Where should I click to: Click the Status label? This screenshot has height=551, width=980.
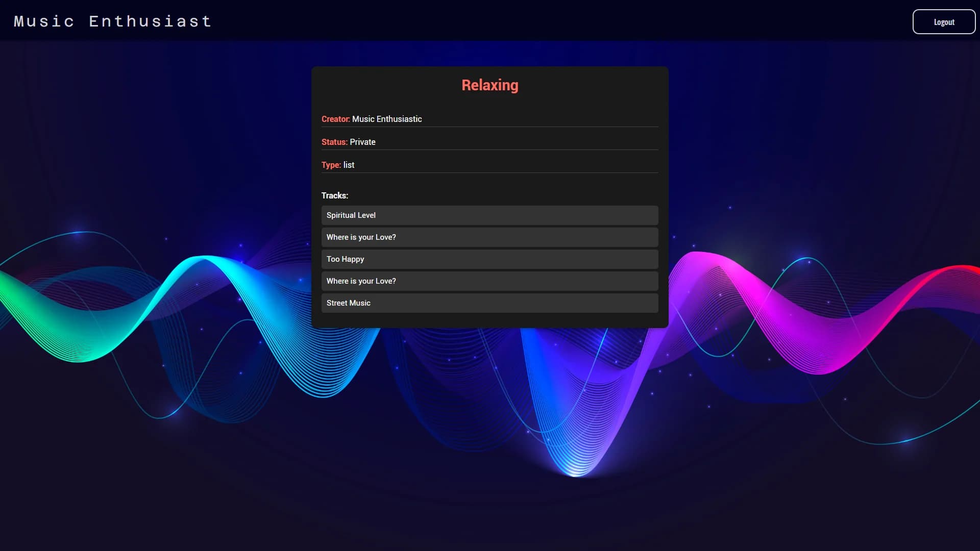[x=334, y=142]
